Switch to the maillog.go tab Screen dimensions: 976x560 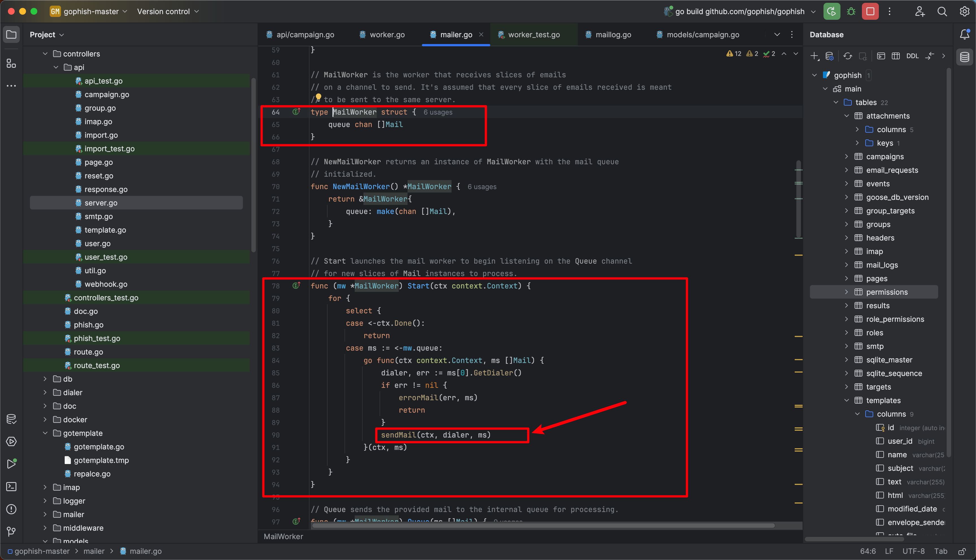tap(608, 35)
